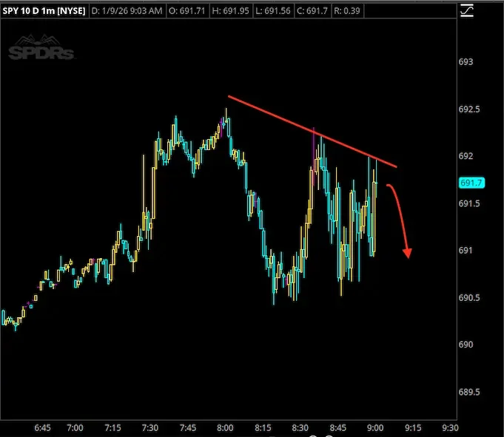The image size is (504, 437).
Task: Click the 6:45 time axis label
Action: coord(42,428)
